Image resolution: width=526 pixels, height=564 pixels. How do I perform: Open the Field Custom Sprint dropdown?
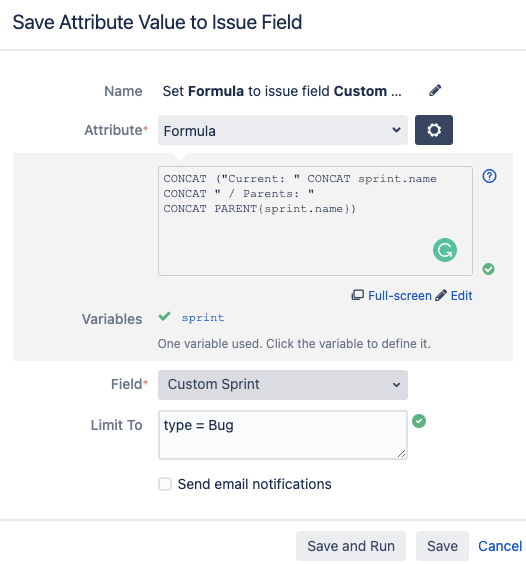coord(282,385)
